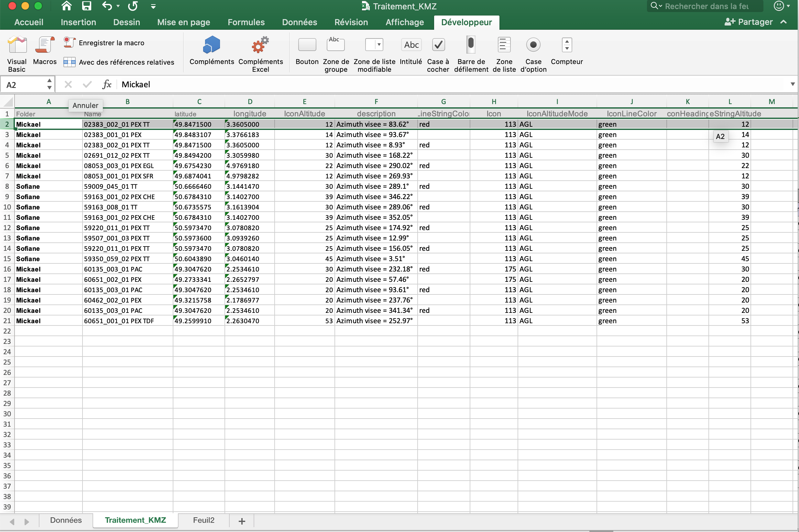The width and height of the screenshot is (799, 532).
Task: Redo the last action
Action: click(133, 6)
